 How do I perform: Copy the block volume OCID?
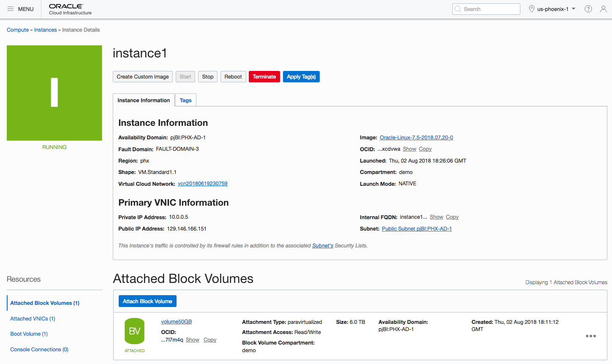[x=210, y=340]
